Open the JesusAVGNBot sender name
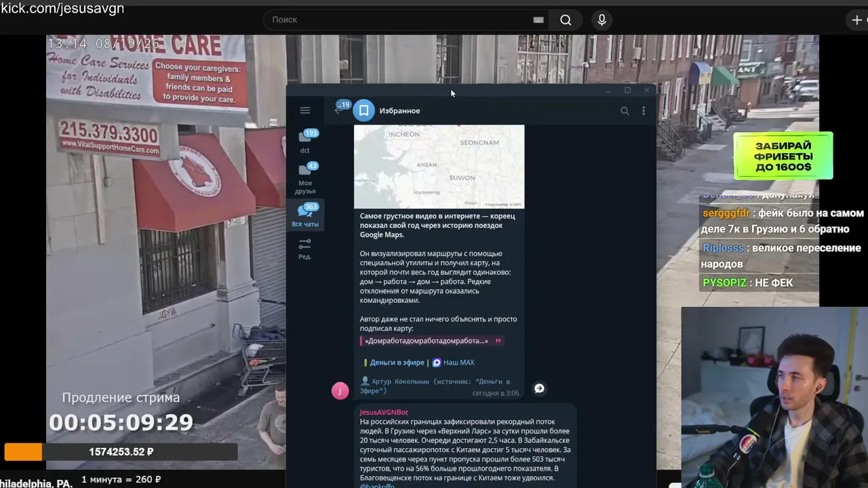The height and width of the screenshot is (488, 868). tap(384, 412)
